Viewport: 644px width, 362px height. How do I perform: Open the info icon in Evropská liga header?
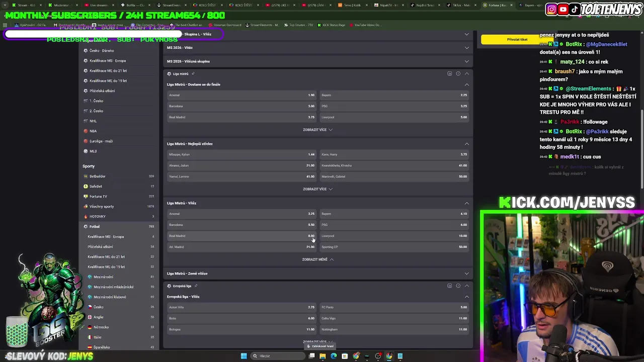[458, 286]
